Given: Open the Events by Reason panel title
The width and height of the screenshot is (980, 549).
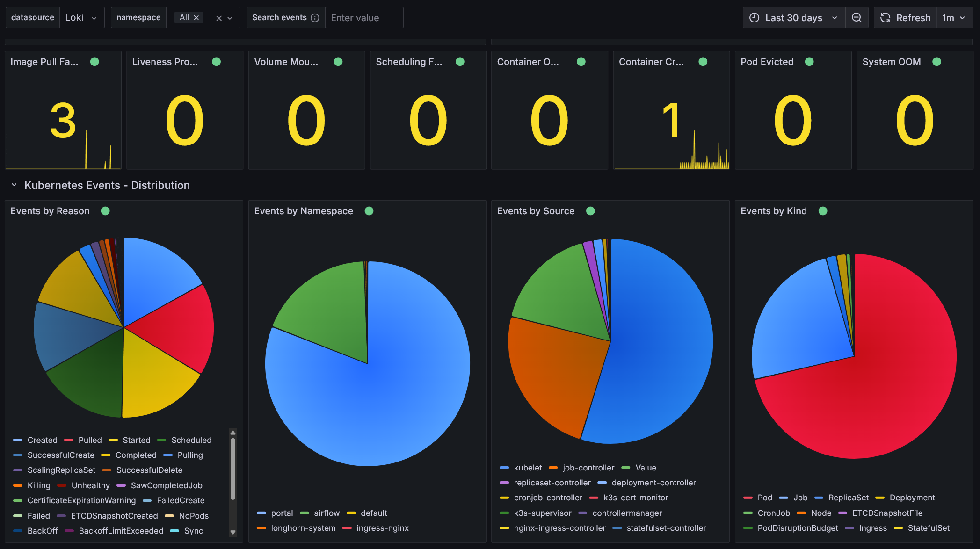Looking at the screenshot, I should [x=50, y=211].
